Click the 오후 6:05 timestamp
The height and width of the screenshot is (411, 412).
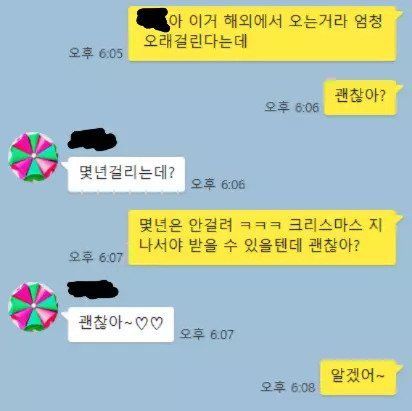96,53
